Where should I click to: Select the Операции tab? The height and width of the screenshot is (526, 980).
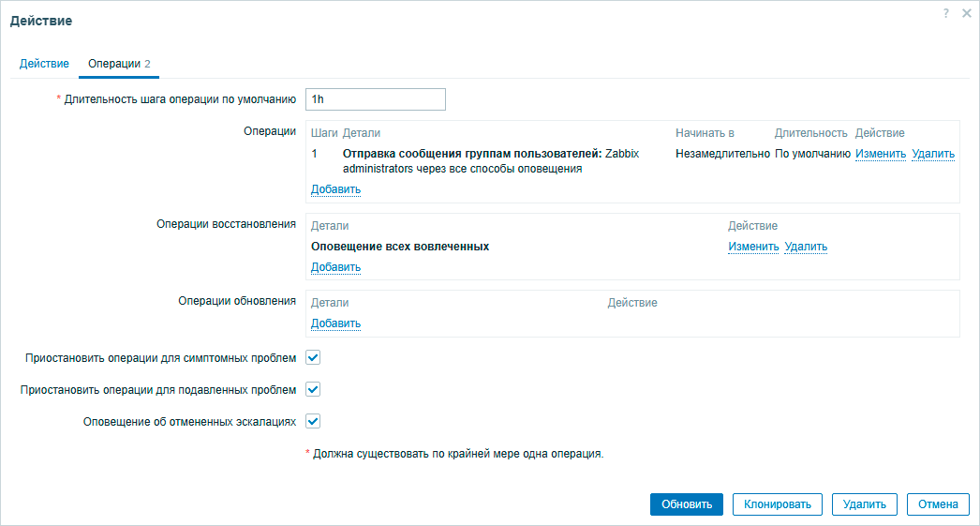[x=119, y=64]
